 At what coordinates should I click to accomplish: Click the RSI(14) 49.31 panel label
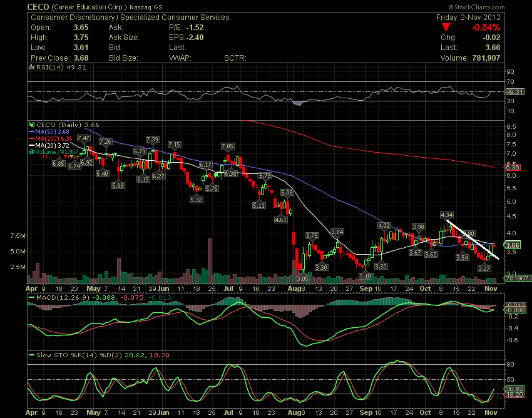point(61,67)
